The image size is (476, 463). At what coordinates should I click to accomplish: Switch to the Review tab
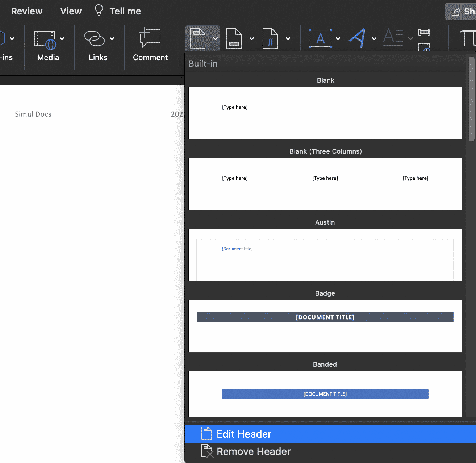(x=26, y=11)
